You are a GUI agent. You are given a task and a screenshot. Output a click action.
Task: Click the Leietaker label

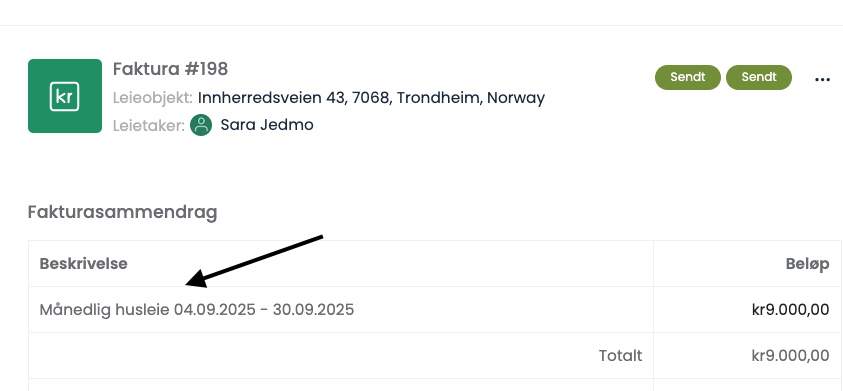[149, 126]
